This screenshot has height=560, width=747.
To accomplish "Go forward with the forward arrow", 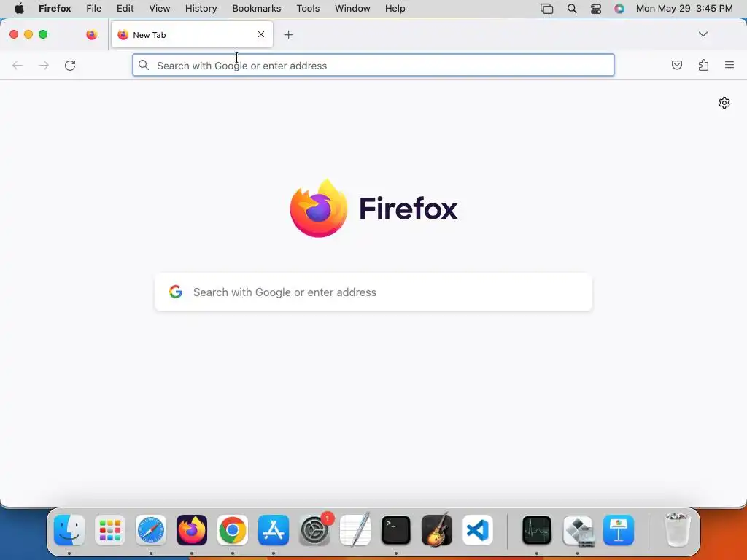I will pos(44,65).
